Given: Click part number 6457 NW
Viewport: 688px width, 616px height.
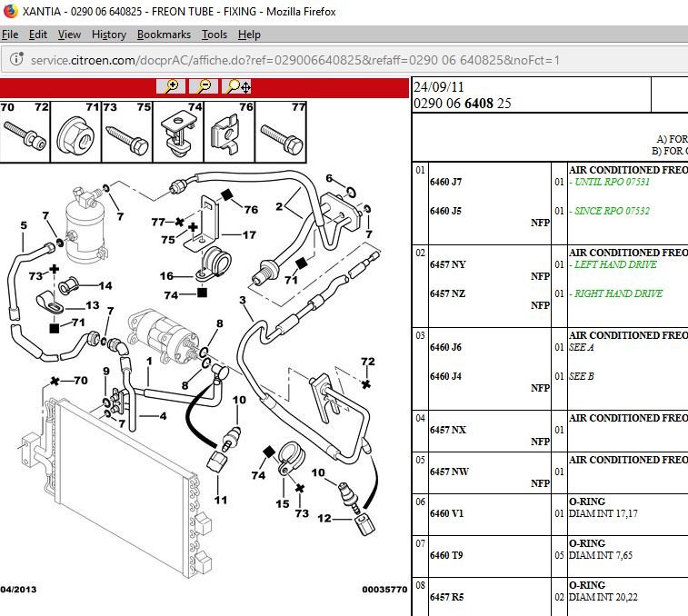Looking at the screenshot, I should pos(449,472).
